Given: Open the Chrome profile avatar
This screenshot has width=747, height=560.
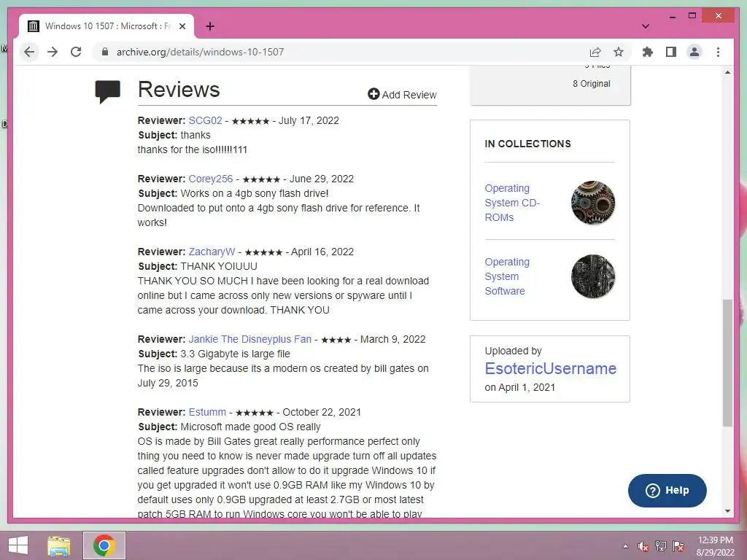Looking at the screenshot, I should coord(694,52).
